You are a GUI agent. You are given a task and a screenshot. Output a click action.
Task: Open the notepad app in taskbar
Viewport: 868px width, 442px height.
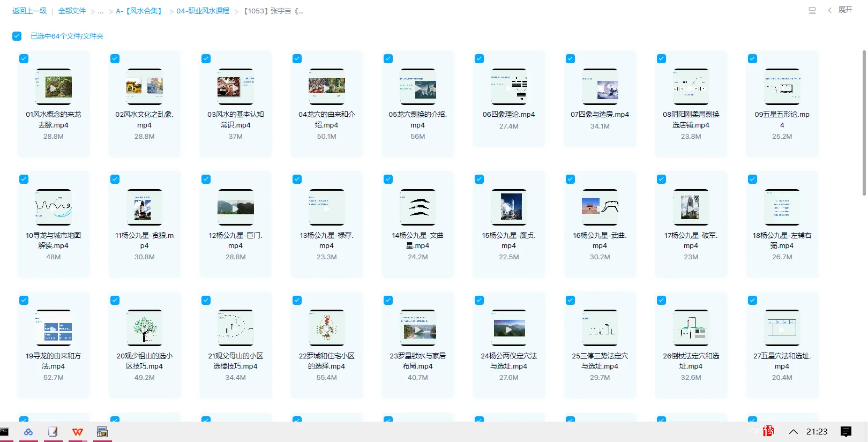point(53,432)
